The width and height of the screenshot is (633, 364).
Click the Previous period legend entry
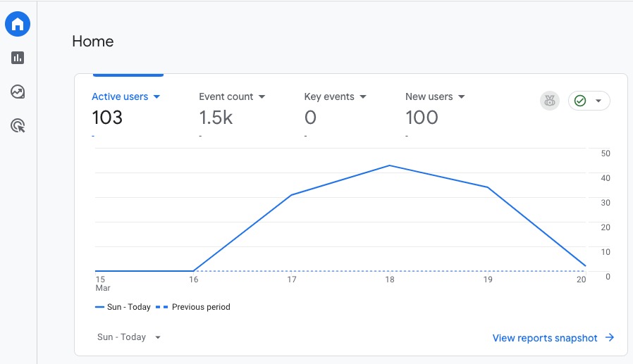pos(193,307)
